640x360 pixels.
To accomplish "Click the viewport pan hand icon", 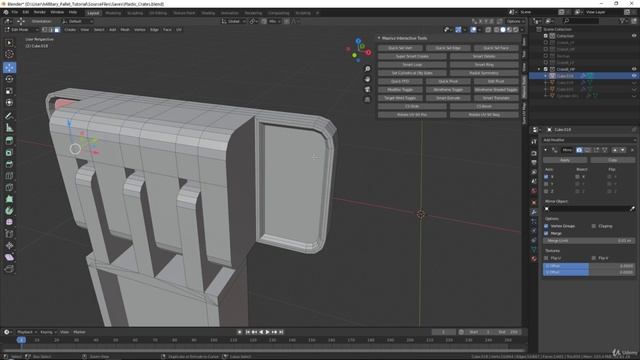I will click(367, 79).
